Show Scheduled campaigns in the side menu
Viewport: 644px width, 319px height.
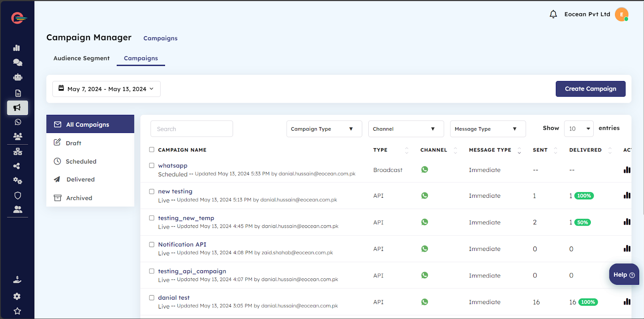point(81,162)
